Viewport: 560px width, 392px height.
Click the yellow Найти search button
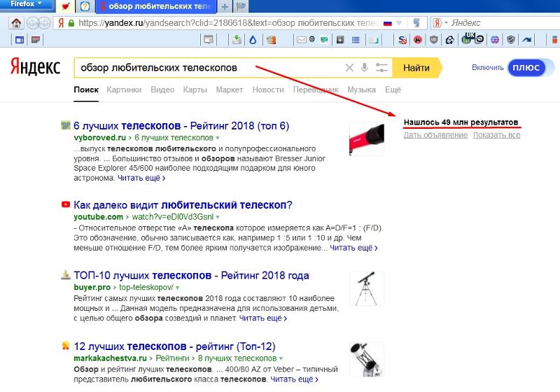[x=416, y=67]
